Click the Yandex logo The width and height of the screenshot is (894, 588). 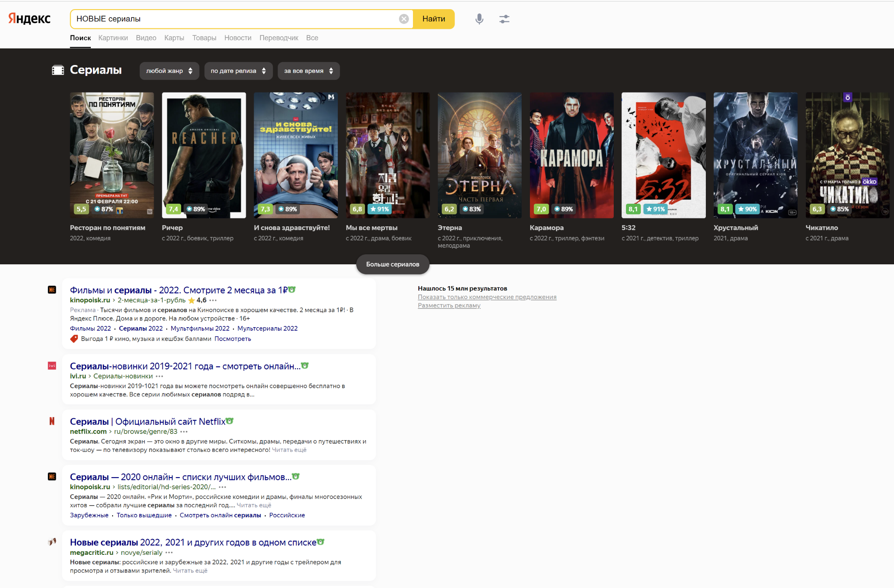coord(30,18)
